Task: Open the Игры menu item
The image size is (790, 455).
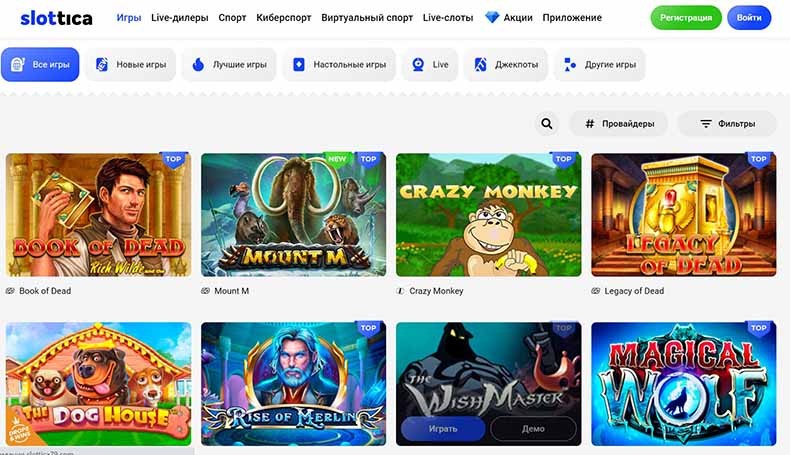Action: click(x=128, y=18)
